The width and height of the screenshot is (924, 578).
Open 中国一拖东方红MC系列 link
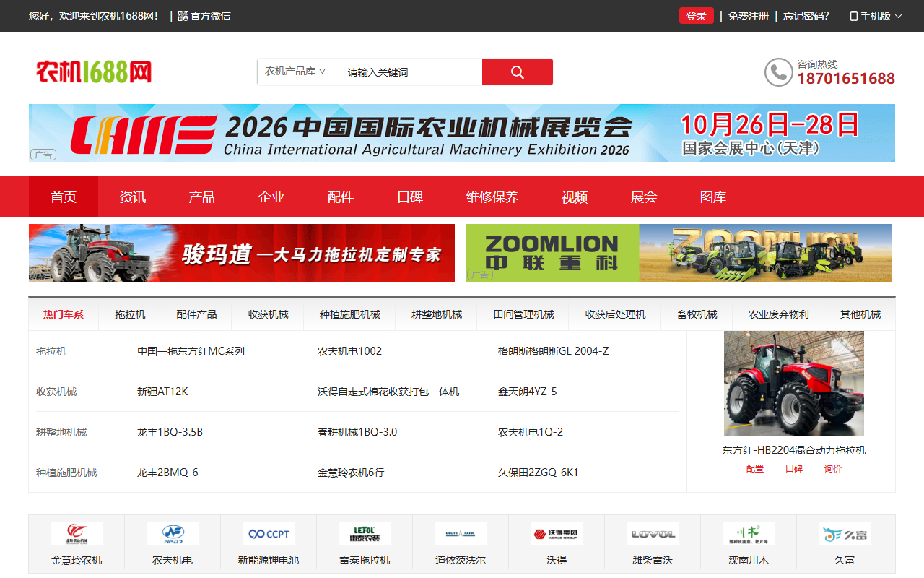[191, 351]
